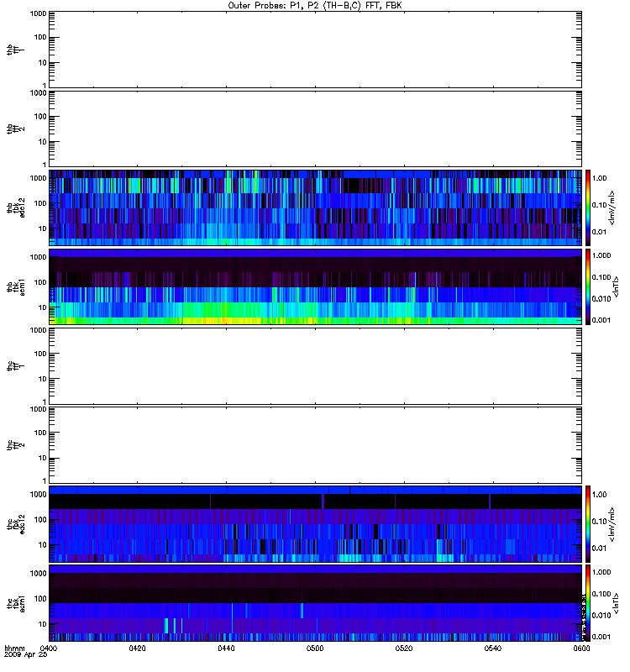Click the "hhmm" axis format label
This screenshot has width=630, height=672.
tap(14, 648)
